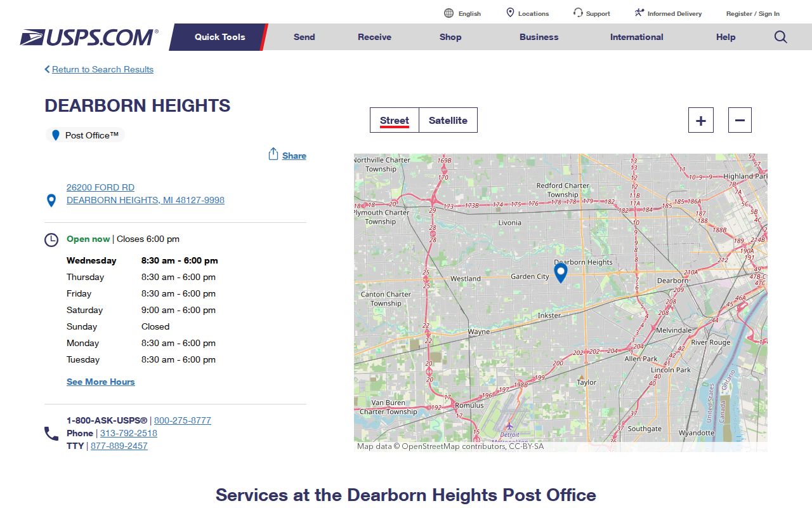Click the Informed Delivery icon

pos(639,13)
